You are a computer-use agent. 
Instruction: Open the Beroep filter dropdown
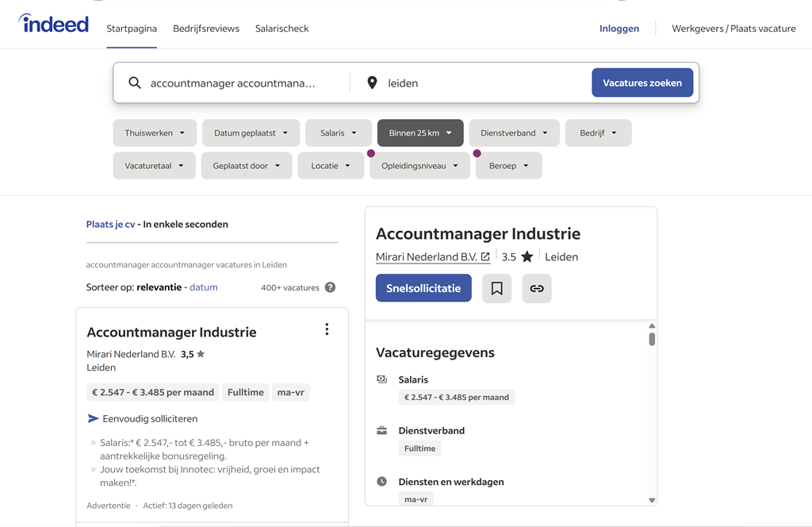tap(509, 166)
